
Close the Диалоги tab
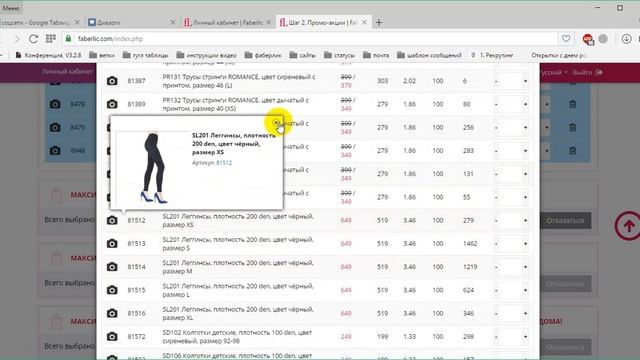[173, 22]
